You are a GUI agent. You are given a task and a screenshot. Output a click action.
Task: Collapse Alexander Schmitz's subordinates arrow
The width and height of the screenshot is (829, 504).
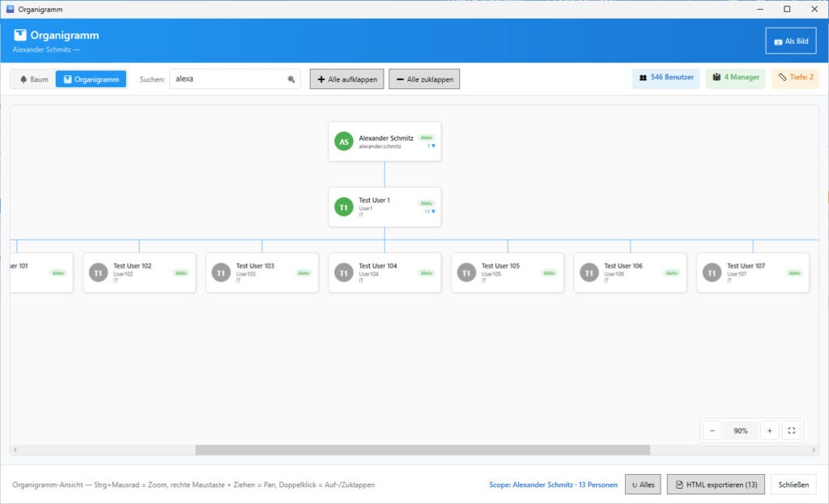coord(432,146)
